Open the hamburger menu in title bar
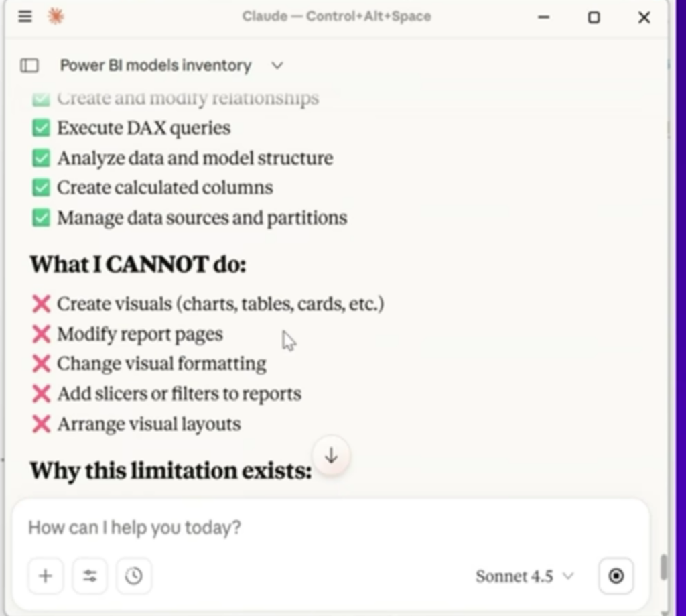This screenshot has height=616, width=686. (25, 17)
